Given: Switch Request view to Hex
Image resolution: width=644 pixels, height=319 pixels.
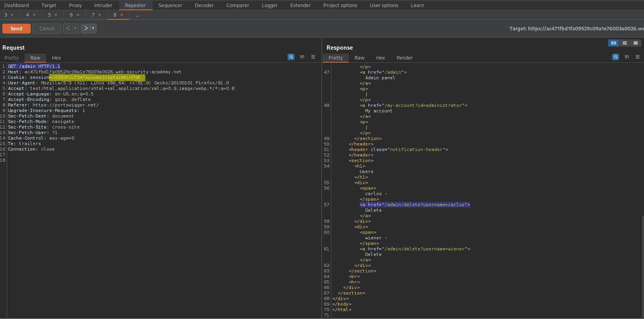Looking at the screenshot, I should [x=56, y=58].
